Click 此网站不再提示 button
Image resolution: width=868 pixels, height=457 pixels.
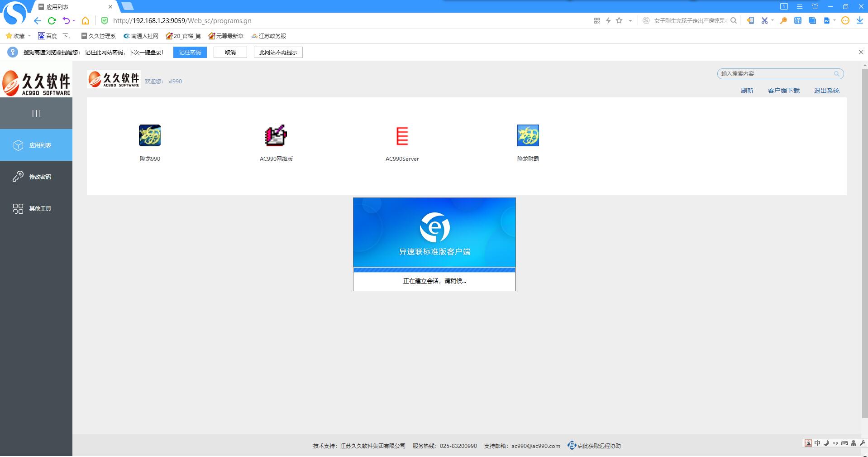278,52
